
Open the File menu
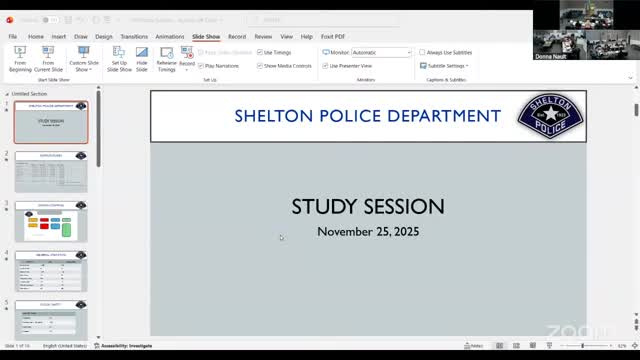click(13, 36)
